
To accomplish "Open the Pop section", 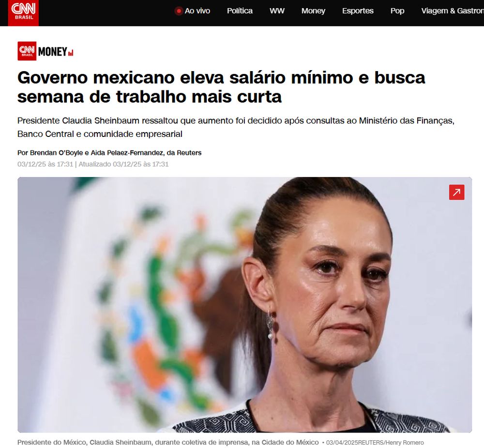I will pyautogui.click(x=397, y=11).
